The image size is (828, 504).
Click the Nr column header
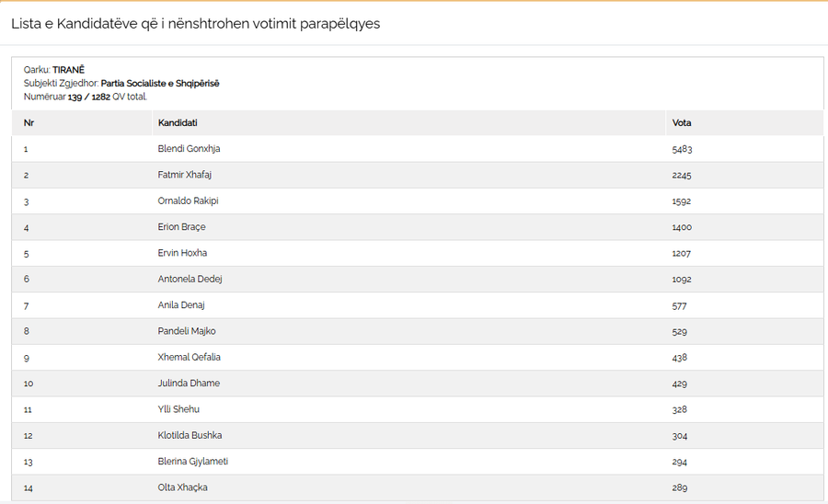point(29,123)
